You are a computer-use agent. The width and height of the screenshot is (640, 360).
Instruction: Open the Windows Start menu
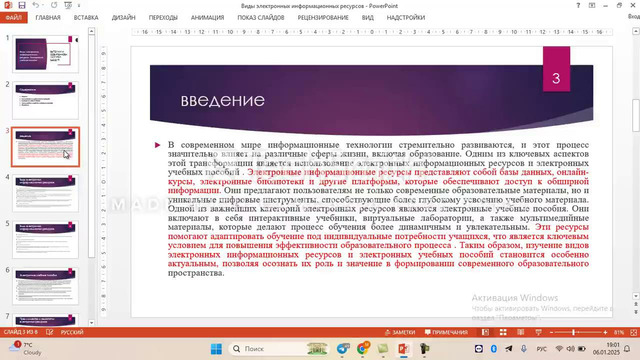(216, 349)
